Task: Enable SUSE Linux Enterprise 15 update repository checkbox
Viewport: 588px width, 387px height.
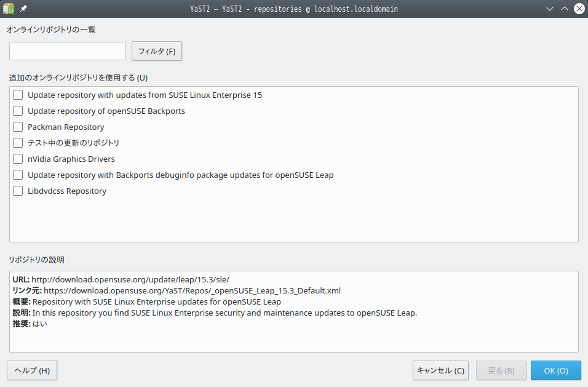Action: (x=18, y=95)
